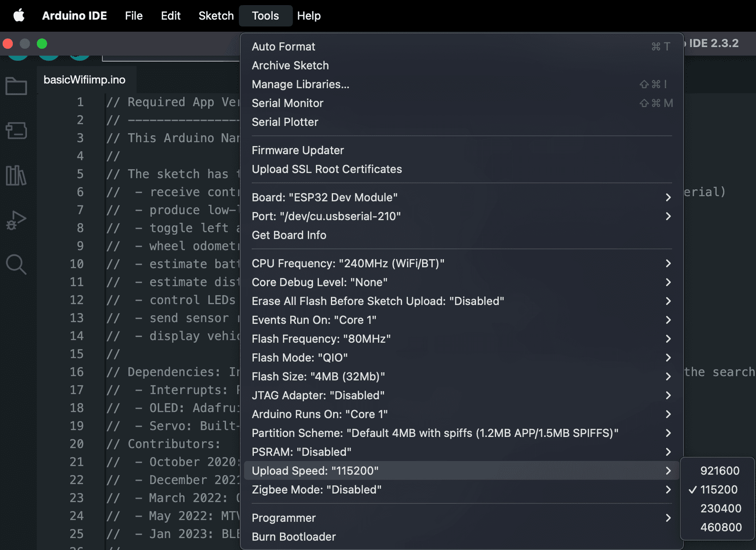Expand the Board: ESP32 Dev Module submenu
This screenshot has height=550, width=756.
(x=462, y=197)
